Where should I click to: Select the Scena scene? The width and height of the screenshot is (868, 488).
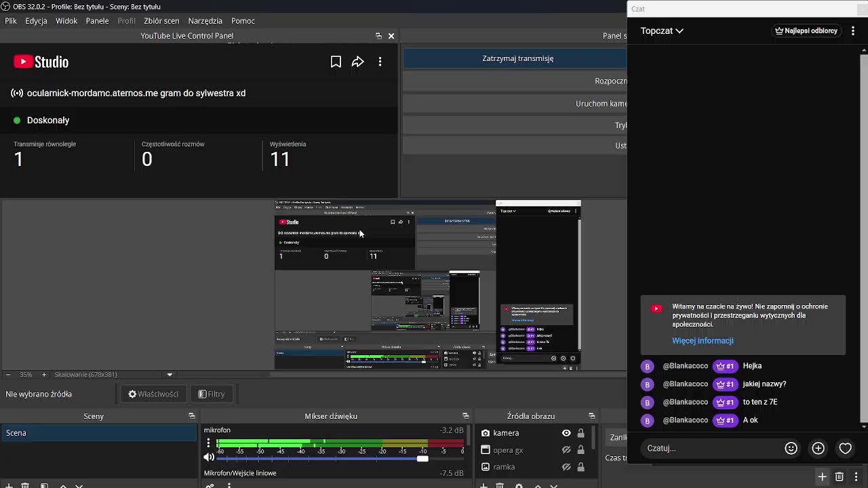click(x=98, y=433)
